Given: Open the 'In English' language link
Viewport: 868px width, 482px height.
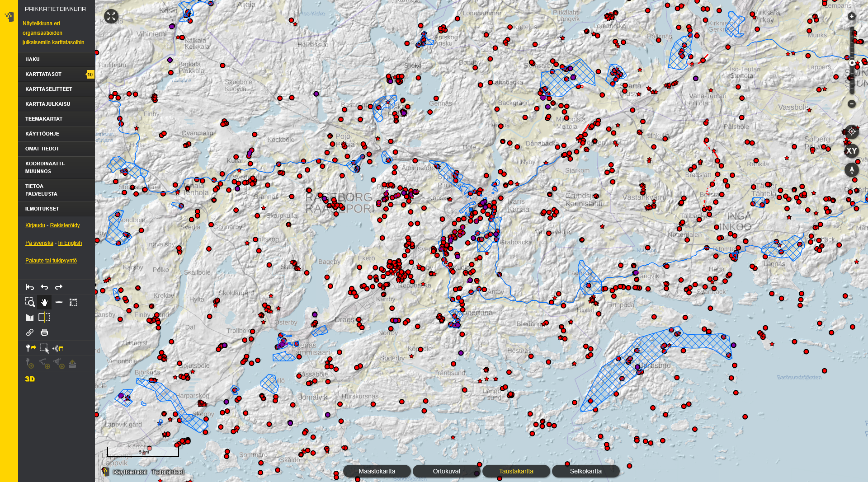Looking at the screenshot, I should pyautogui.click(x=70, y=243).
